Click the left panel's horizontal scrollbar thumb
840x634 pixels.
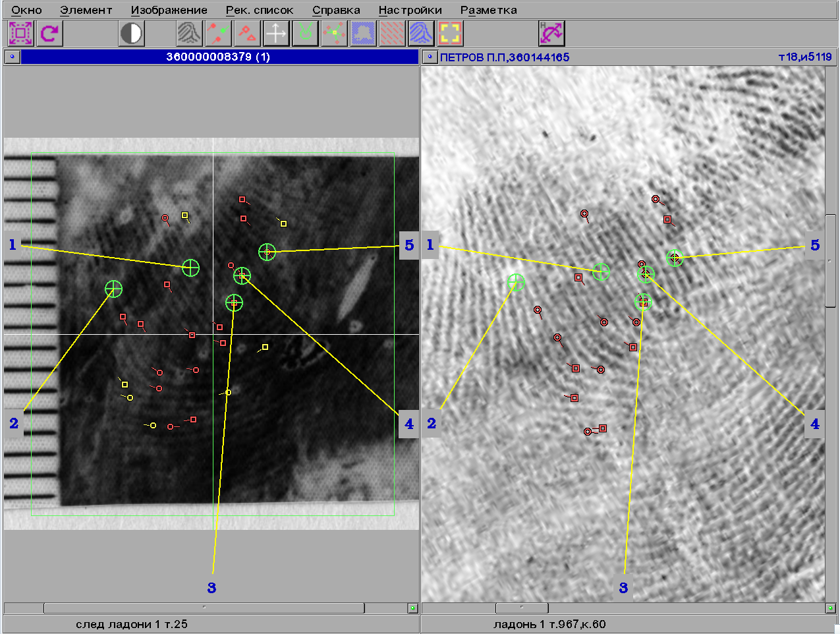point(204,608)
